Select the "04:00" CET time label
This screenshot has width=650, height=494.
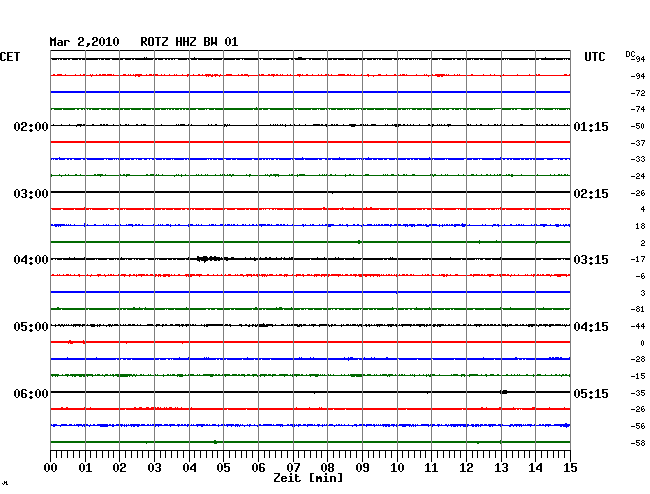pyautogui.click(x=31, y=260)
